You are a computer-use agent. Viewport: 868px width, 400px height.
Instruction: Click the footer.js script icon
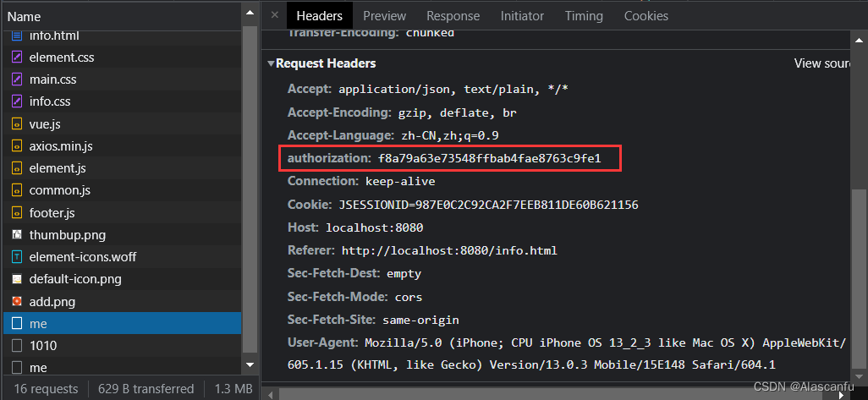coord(17,212)
